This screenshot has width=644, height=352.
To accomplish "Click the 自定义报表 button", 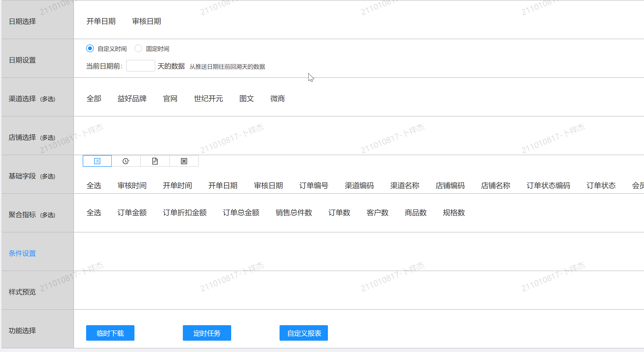I will [x=304, y=333].
